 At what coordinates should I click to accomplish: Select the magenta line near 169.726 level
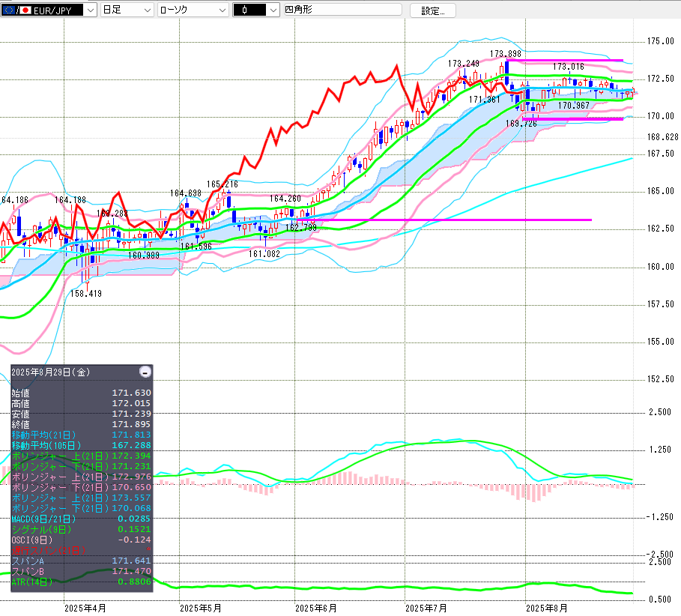tap(573, 118)
